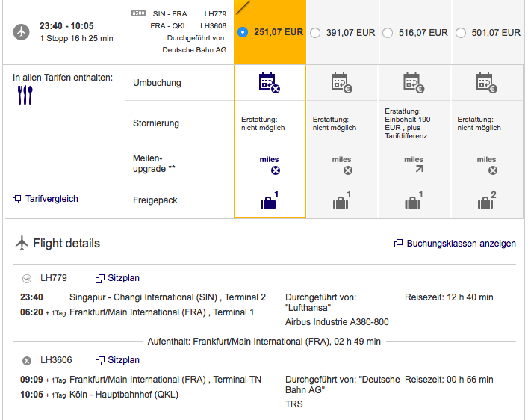Image resolution: width=528 pixels, height=420 pixels.
Task: Click the round icon next to LH3606
Action: 28,360
